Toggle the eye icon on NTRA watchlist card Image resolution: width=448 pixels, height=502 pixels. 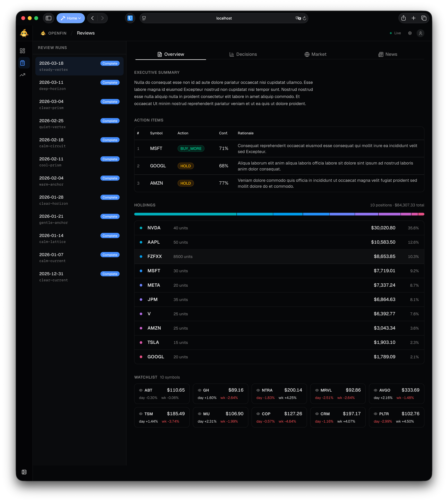click(x=258, y=390)
